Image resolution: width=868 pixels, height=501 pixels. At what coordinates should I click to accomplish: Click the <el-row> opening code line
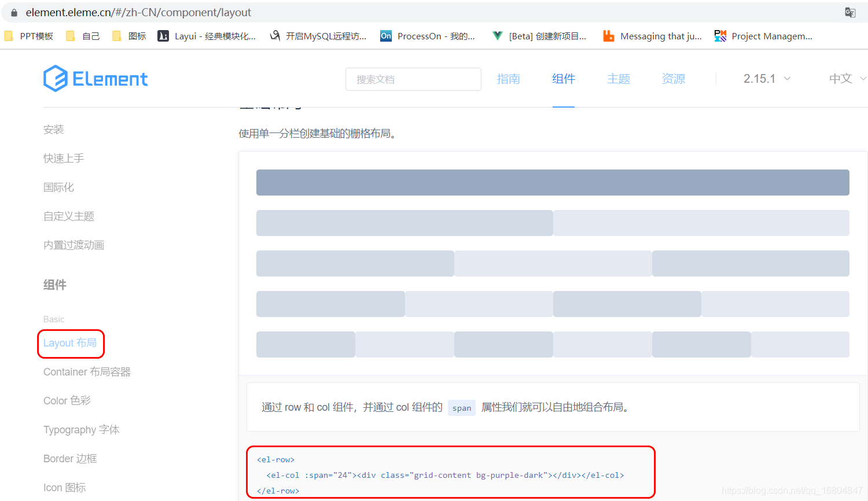pos(276,459)
